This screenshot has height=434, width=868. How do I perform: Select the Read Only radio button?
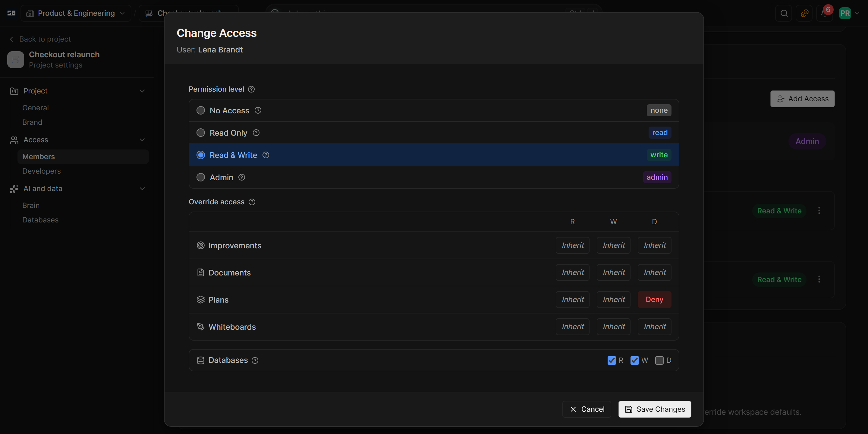(200, 133)
